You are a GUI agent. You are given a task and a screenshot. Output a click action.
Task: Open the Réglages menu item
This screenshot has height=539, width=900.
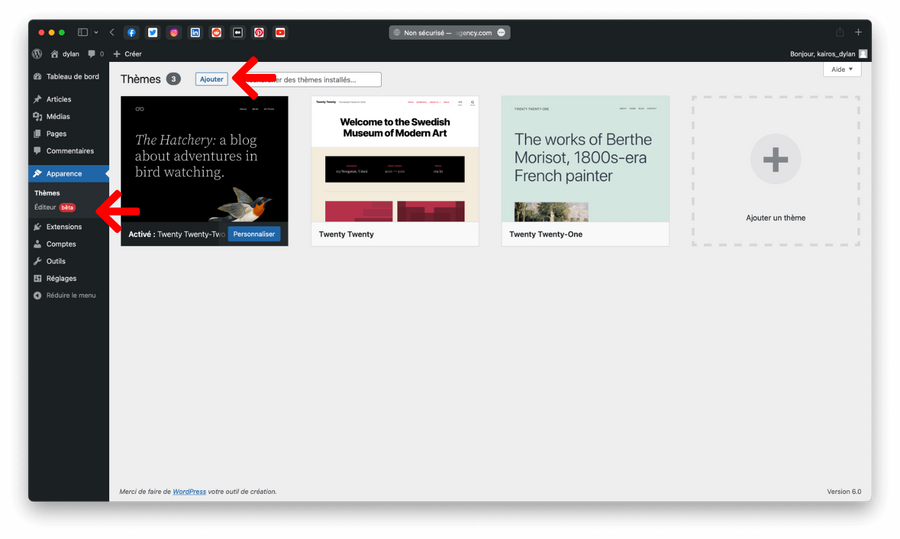[x=68, y=278]
